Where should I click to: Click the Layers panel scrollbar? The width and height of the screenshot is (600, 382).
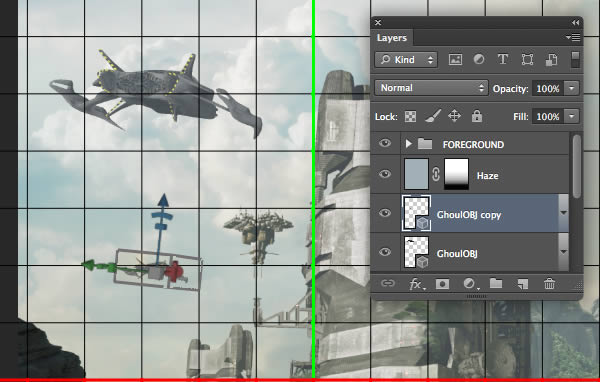[576, 167]
